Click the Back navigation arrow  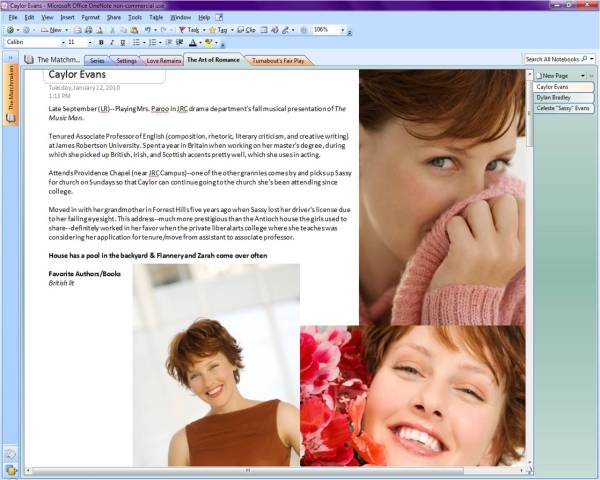10,30
